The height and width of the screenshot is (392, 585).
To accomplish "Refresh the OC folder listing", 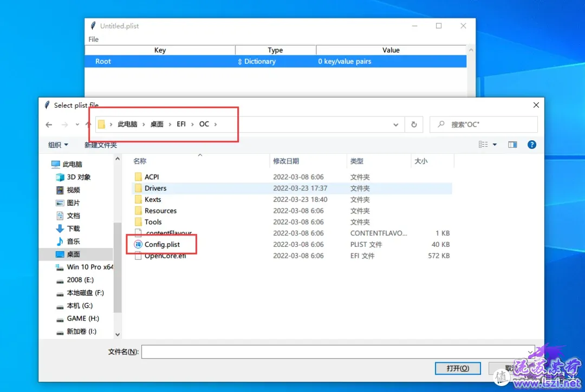I will (x=414, y=125).
